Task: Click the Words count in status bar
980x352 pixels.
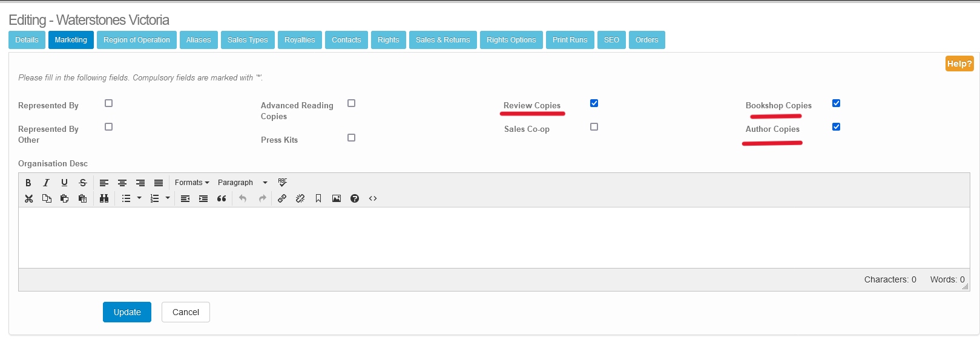Action: pyautogui.click(x=947, y=279)
